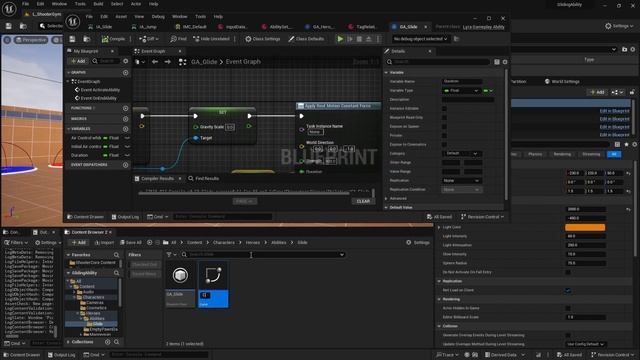Browse to the asset in Content Browser icon
This screenshot has height=360, width=640.
(87, 39)
